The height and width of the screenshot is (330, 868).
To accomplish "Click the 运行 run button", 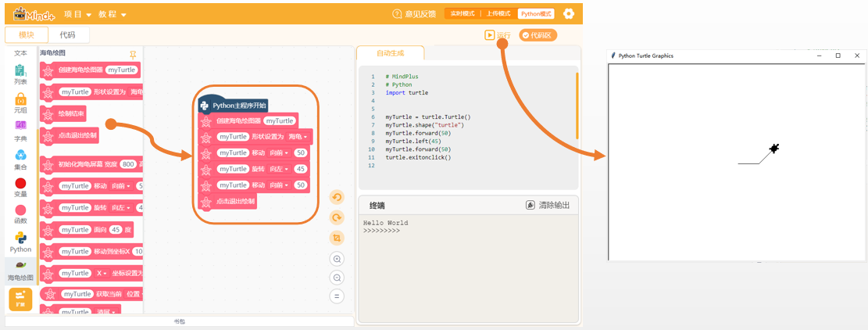I will [x=497, y=35].
